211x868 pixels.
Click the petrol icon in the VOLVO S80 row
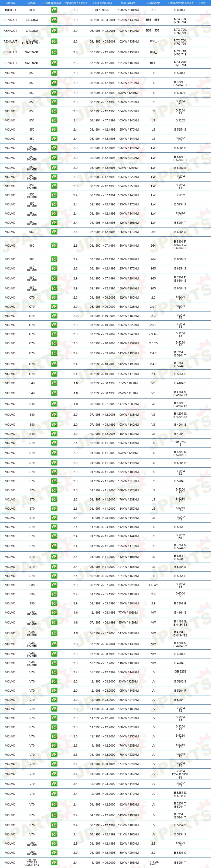(x=54, y=585)
